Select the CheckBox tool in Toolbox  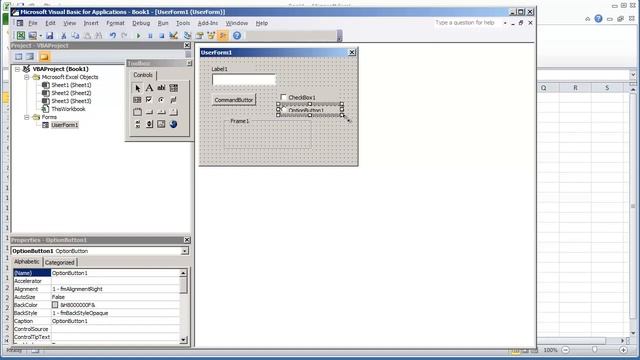(x=149, y=100)
